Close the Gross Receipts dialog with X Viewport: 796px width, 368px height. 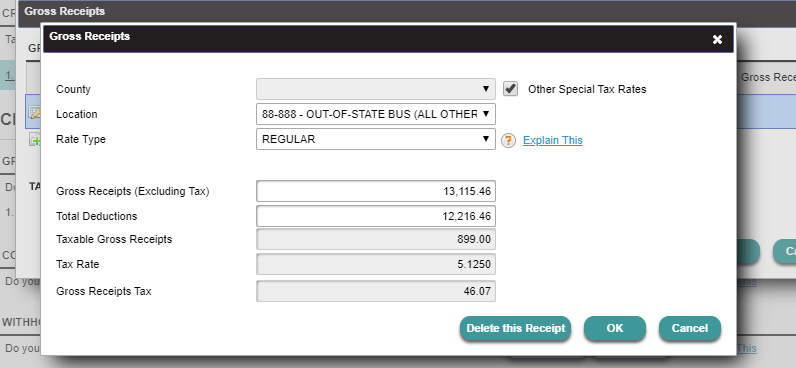click(717, 39)
